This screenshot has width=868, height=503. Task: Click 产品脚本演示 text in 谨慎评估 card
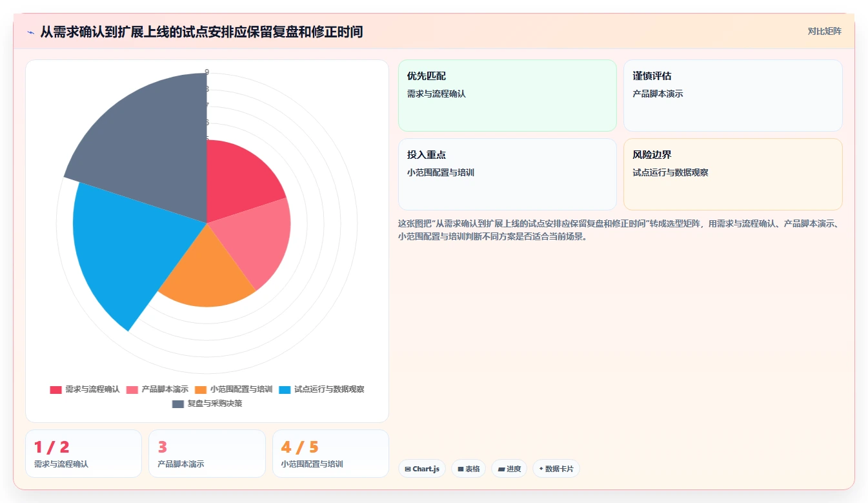658,94
